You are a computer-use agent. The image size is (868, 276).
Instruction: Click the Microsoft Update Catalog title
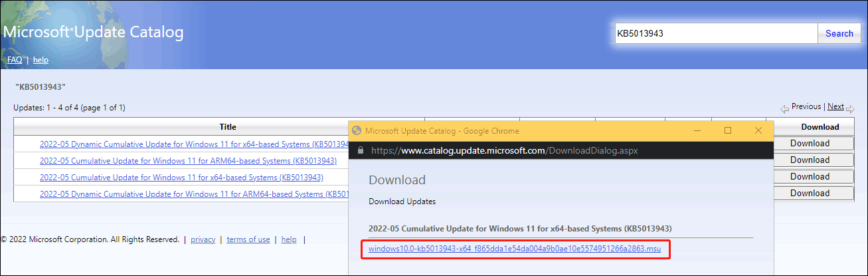coord(94,32)
